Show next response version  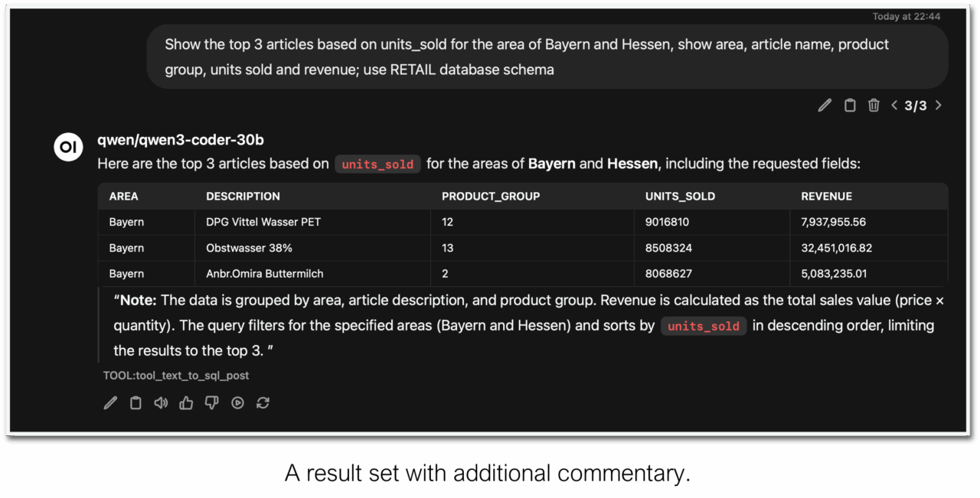click(x=938, y=105)
